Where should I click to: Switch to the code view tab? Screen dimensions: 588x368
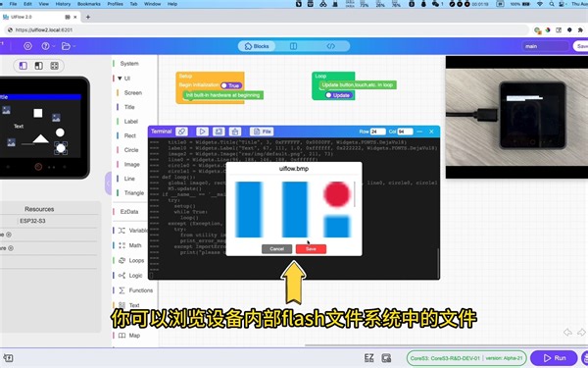[330, 46]
